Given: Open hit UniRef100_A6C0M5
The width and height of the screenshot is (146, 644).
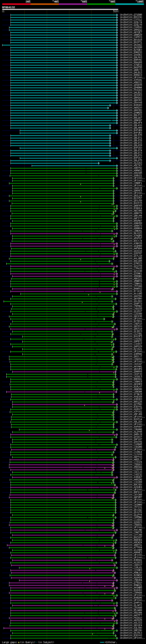Looking at the screenshot, I should [x=131, y=211].
